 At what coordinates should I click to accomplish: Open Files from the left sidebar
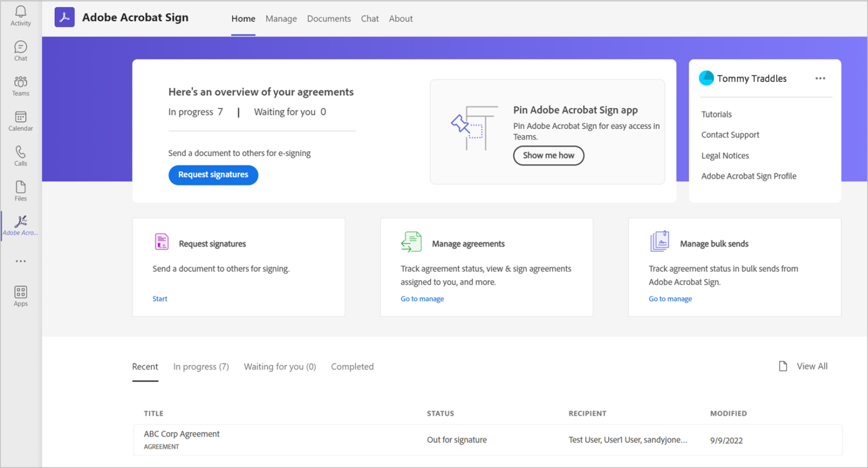(x=20, y=190)
